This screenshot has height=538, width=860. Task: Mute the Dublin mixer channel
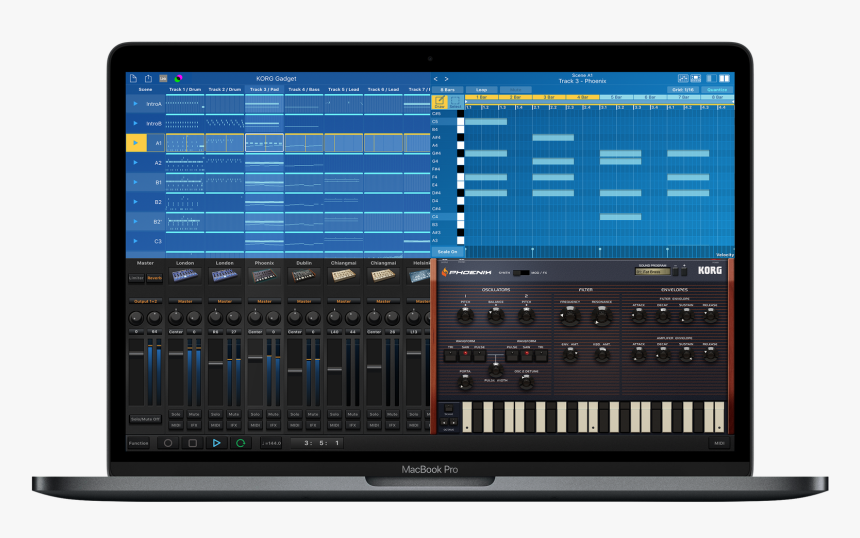pyautogui.click(x=313, y=414)
